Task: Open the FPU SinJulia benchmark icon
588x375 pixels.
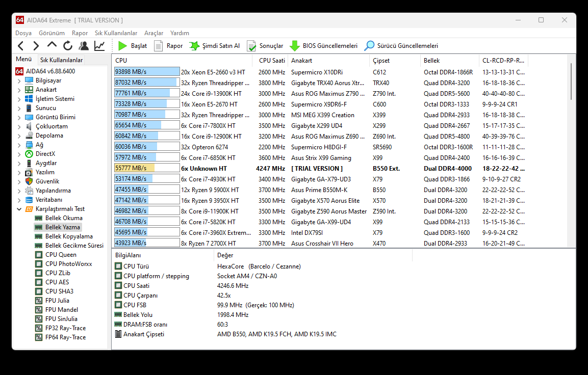Action: [39, 319]
